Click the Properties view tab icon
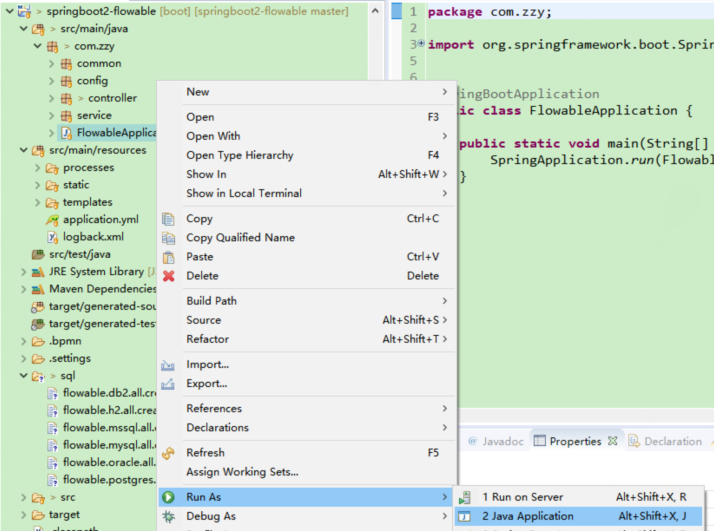The width and height of the screenshot is (714, 531). [540, 441]
